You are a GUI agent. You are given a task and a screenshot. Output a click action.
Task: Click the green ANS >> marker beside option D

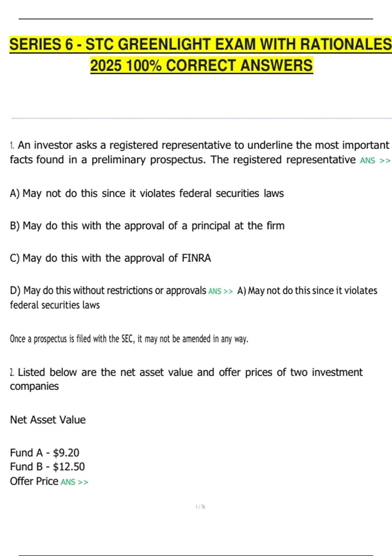220,291
